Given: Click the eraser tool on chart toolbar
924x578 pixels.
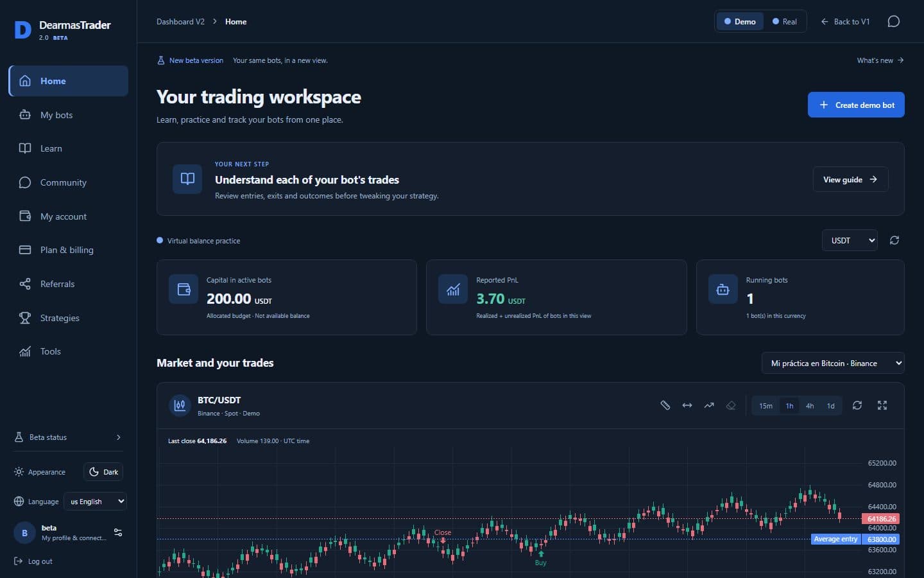Looking at the screenshot, I should click(x=731, y=405).
